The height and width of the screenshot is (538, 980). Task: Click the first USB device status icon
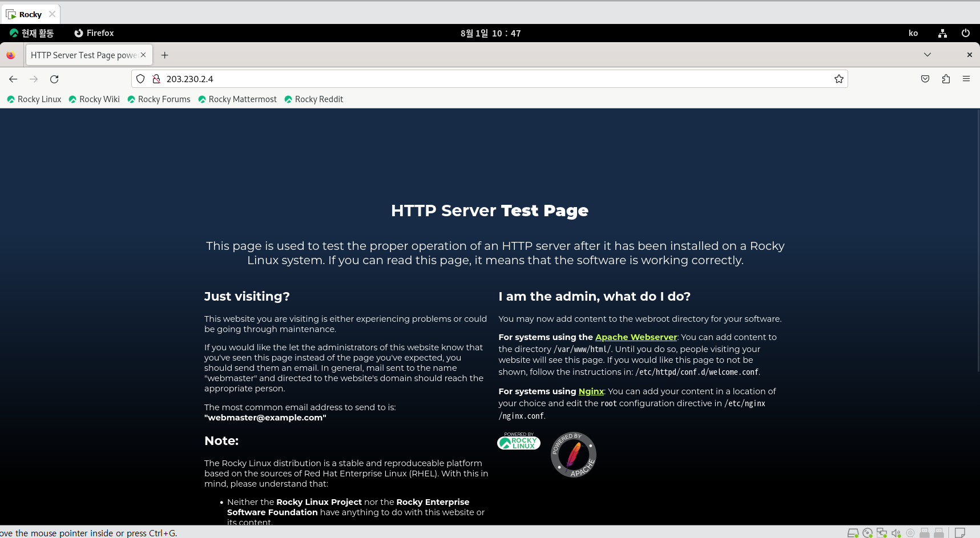(x=925, y=533)
